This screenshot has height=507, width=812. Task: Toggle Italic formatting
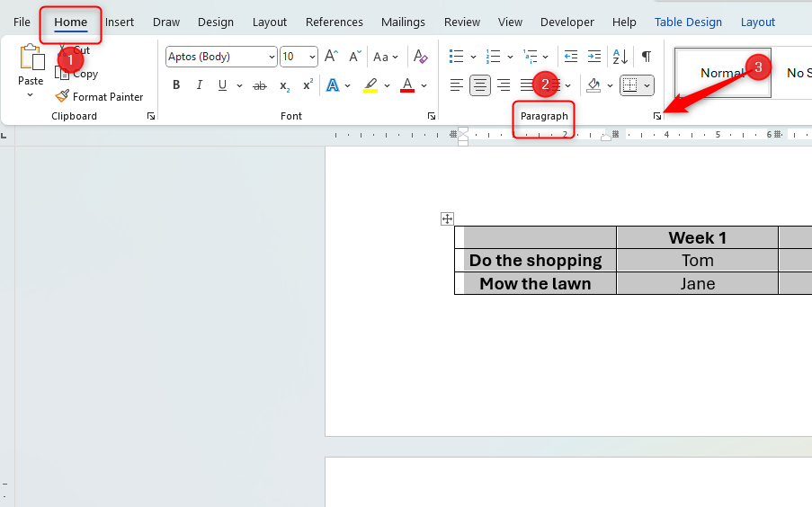pyautogui.click(x=197, y=85)
